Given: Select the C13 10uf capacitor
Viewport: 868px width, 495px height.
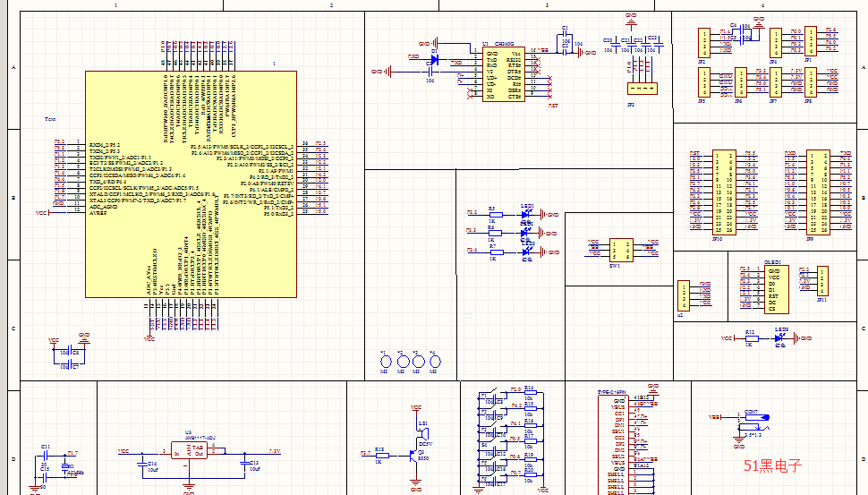Looking at the screenshot, I should click(243, 462).
